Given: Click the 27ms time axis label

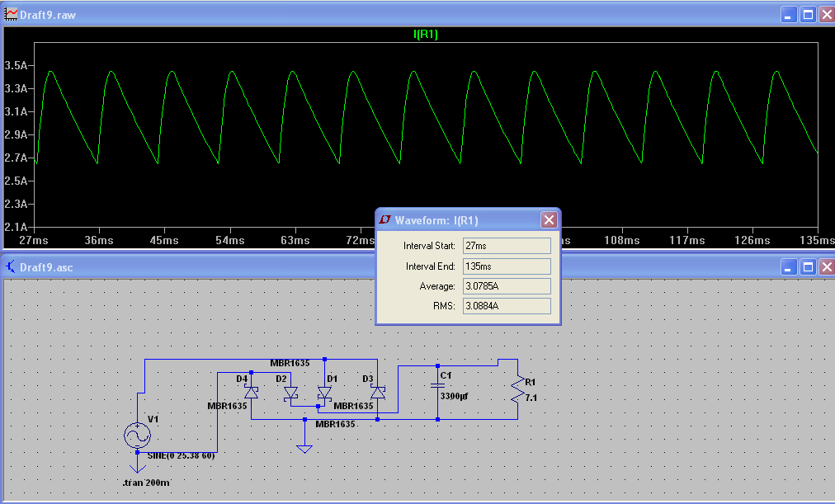Looking at the screenshot, I should click(34, 241).
